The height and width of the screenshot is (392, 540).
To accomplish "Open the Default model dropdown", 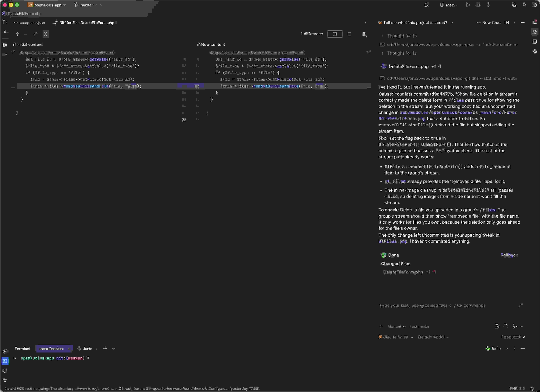I will pos(433,337).
